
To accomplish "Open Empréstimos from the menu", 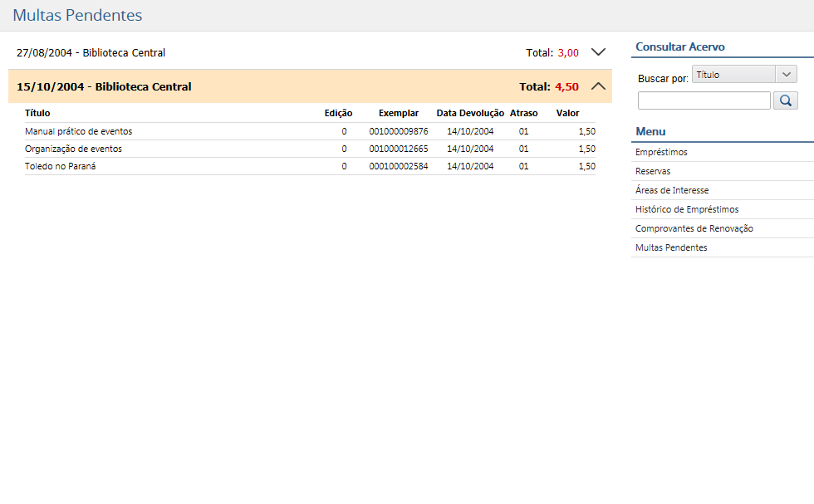I will [x=661, y=152].
